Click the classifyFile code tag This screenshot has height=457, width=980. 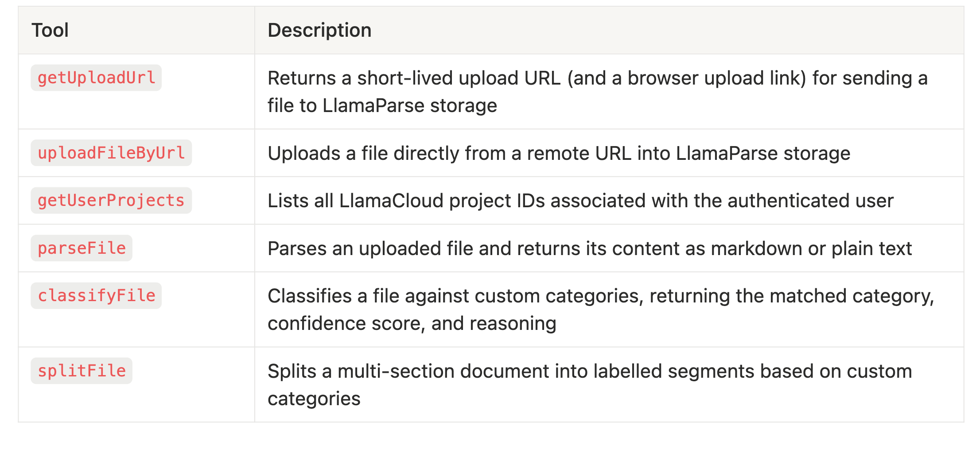(96, 296)
